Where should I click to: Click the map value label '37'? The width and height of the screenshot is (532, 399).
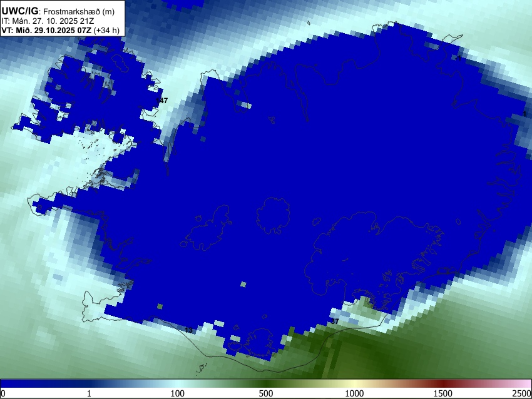[335, 321]
